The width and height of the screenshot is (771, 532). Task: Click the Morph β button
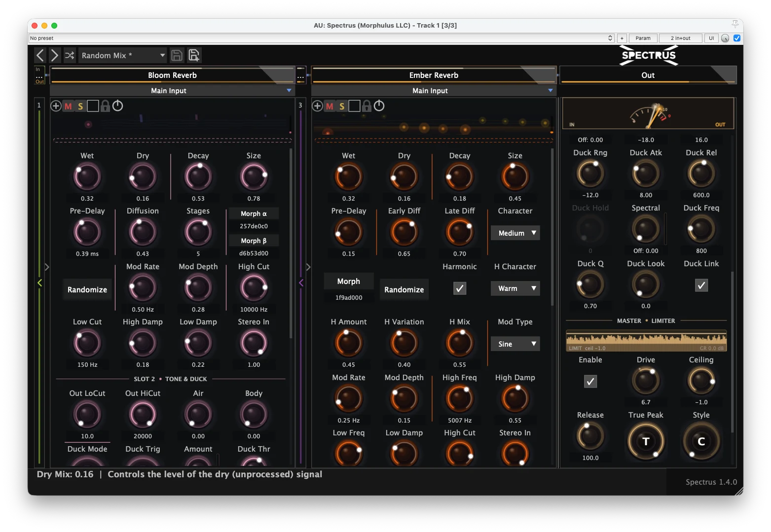pyautogui.click(x=254, y=241)
